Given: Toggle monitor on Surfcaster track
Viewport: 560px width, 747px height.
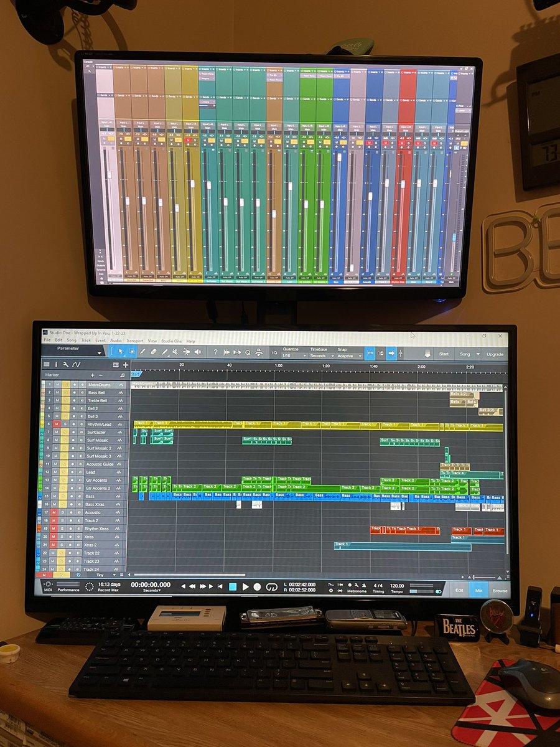Looking at the screenshot, I should (x=82, y=433).
